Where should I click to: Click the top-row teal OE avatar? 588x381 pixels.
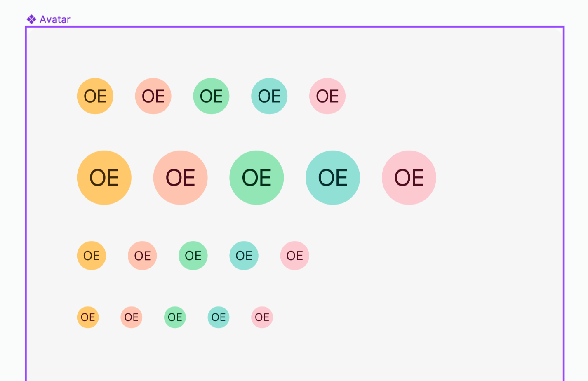tap(269, 96)
